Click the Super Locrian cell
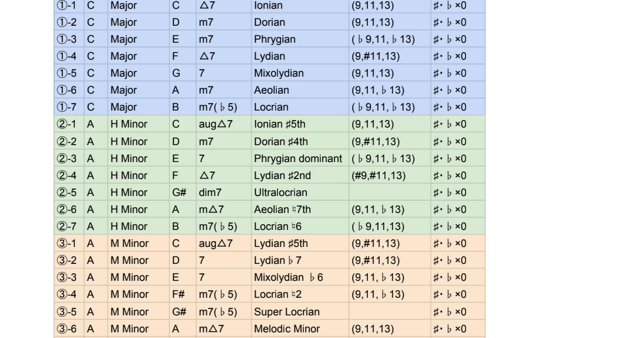This screenshot has height=338, width=644. click(299, 312)
